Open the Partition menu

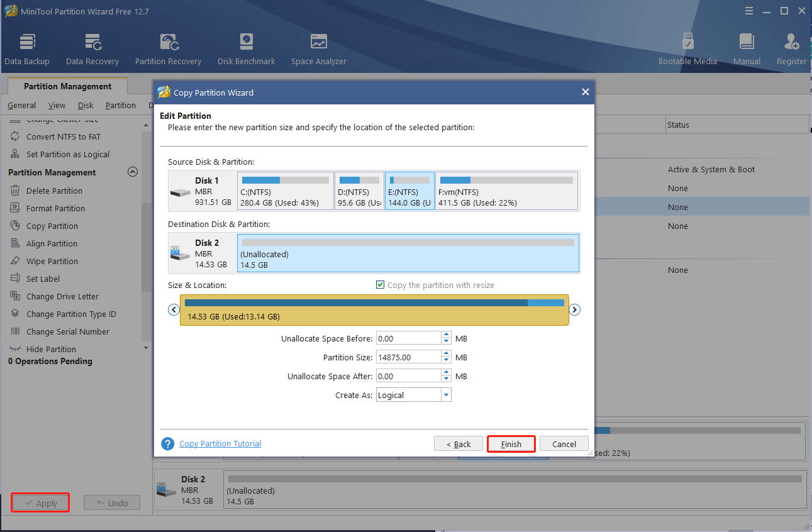121,105
